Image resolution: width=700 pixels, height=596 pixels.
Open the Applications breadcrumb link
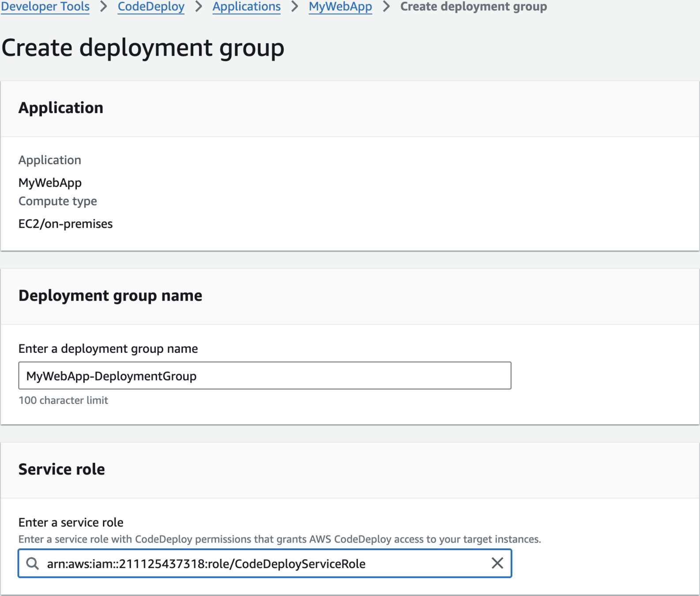(x=246, y=7)
